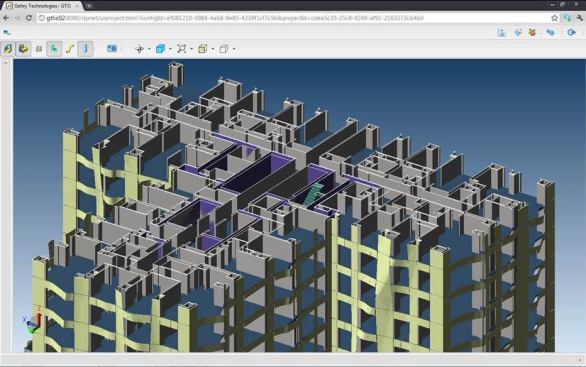Open the navigation tool dropdown arrow
This screenshot has height=367, width=586.
click(x=149, y=49)
